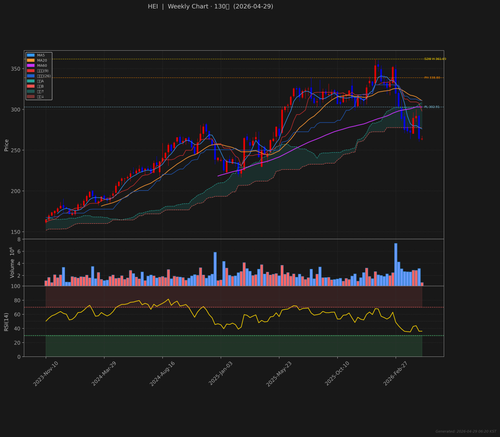Click the HEI Weekly Chart title
This screenshot has width=500, height=437.
click(210, 6)
